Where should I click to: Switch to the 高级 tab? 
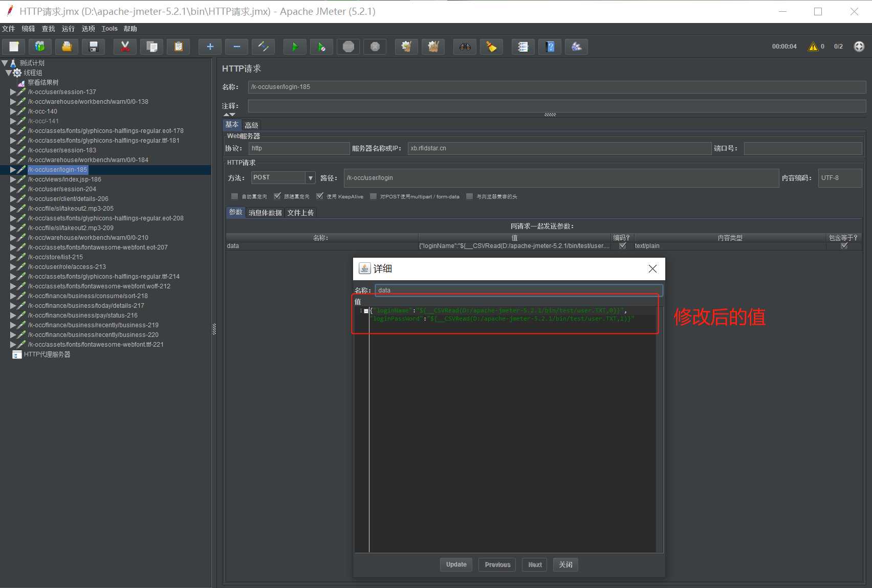[x=251, y=125]
